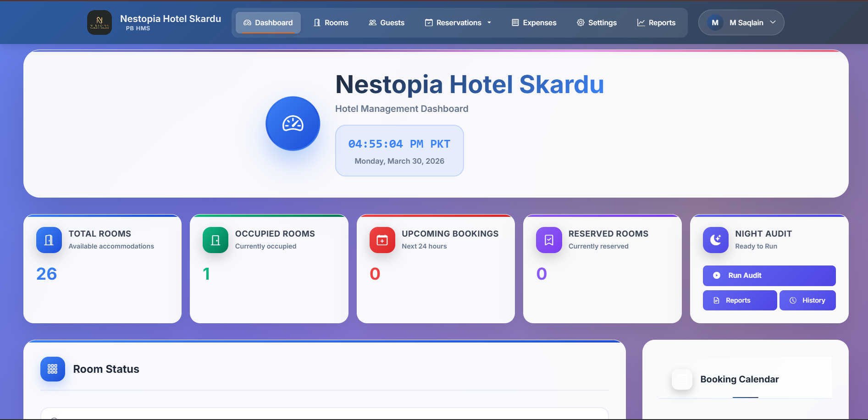
Task: Click the date Monday, March 30, 2026
Action: (399, 161)
